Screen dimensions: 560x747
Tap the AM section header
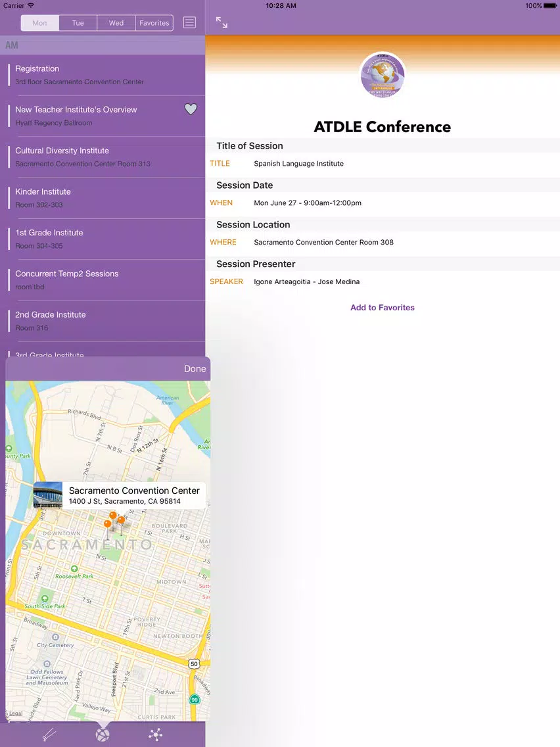(x=103, y=45)
